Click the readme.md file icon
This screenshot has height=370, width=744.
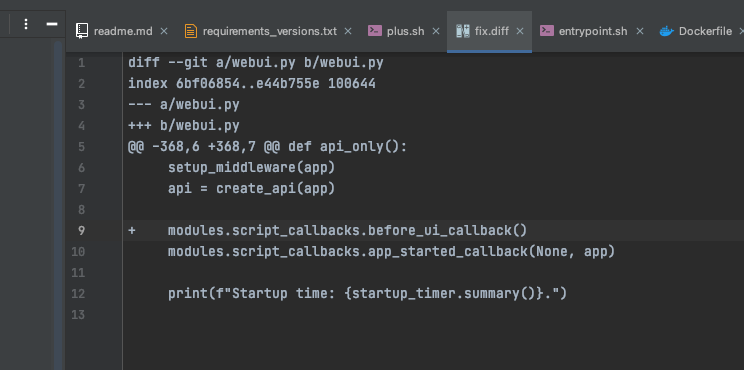82,31
